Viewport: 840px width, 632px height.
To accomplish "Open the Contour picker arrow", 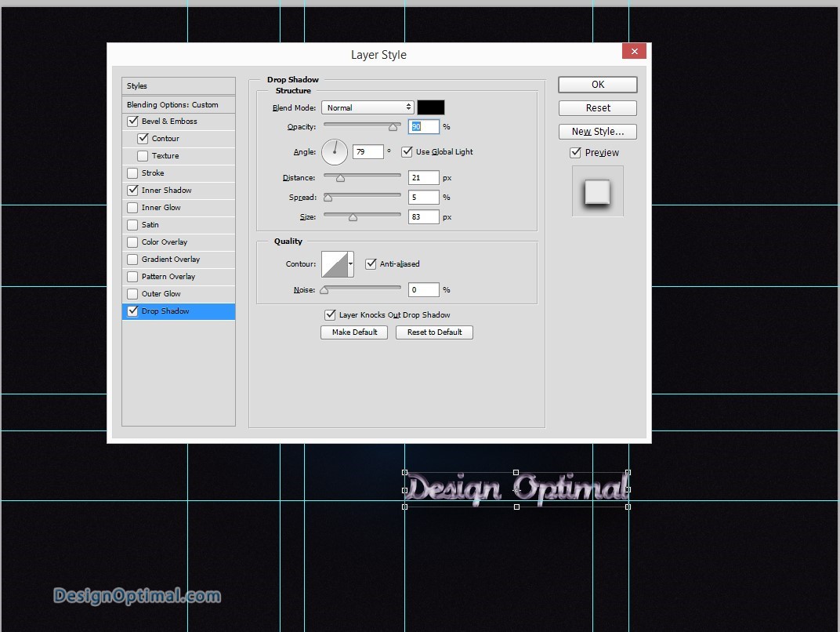I will (351, 263).
